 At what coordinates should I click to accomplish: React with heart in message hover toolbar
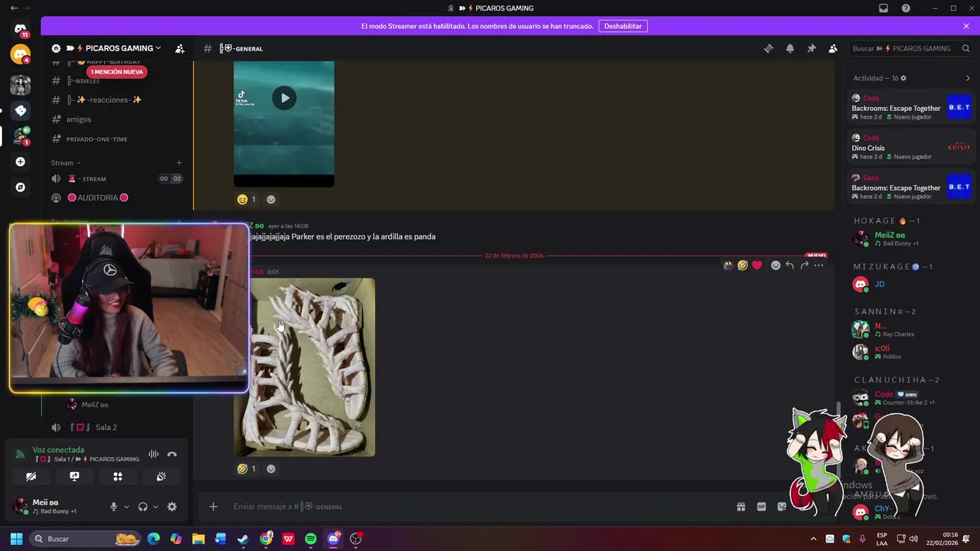click(x=757, y=266)
